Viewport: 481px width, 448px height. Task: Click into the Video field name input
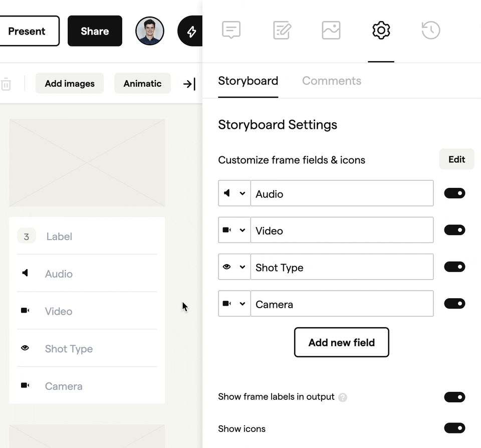point(342,230)
